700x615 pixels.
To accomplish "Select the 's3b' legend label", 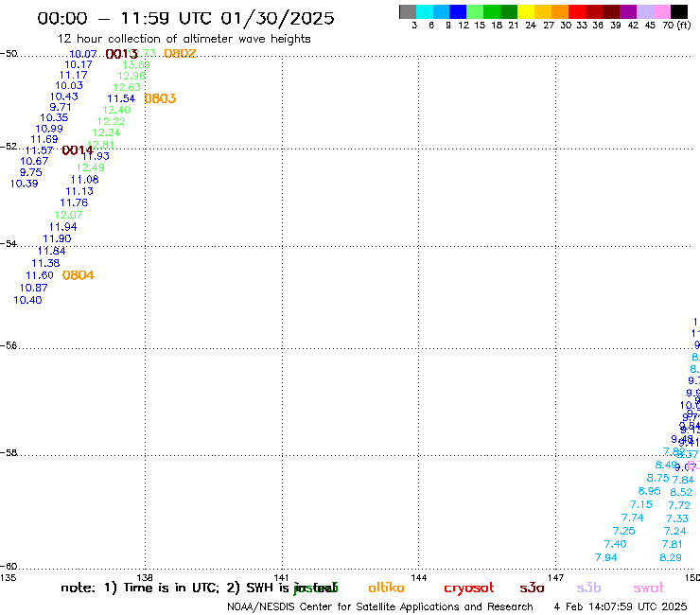I will click(x=588, y=588).
